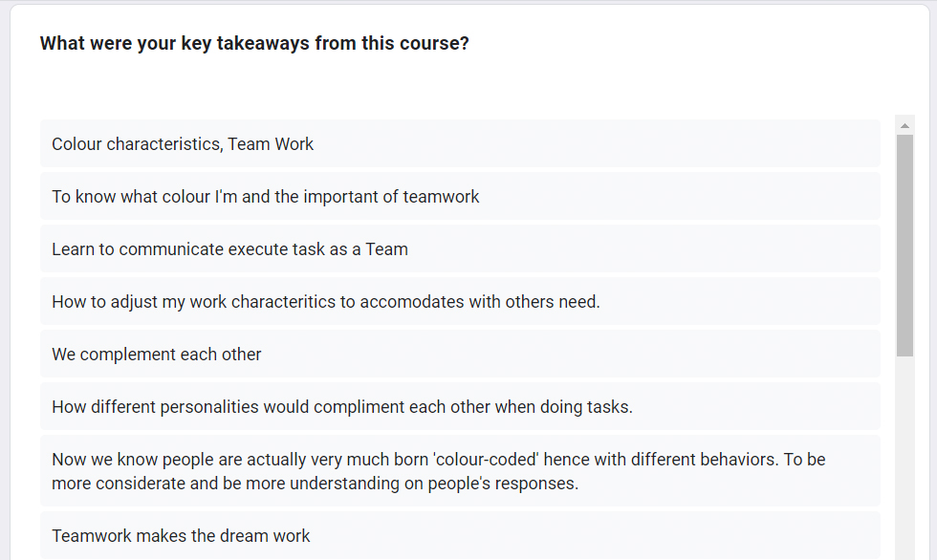Image resolution: width=937 pixels, height=560 pixels.
Task: Select the 'colour-coded' behaviors response
Action: (x=460, y=471)
